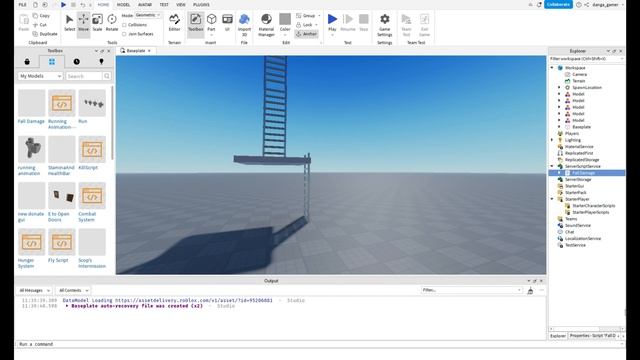Expand the SpawnLocation node
Screen dimensions: 640x360
[x=560, y=87]
